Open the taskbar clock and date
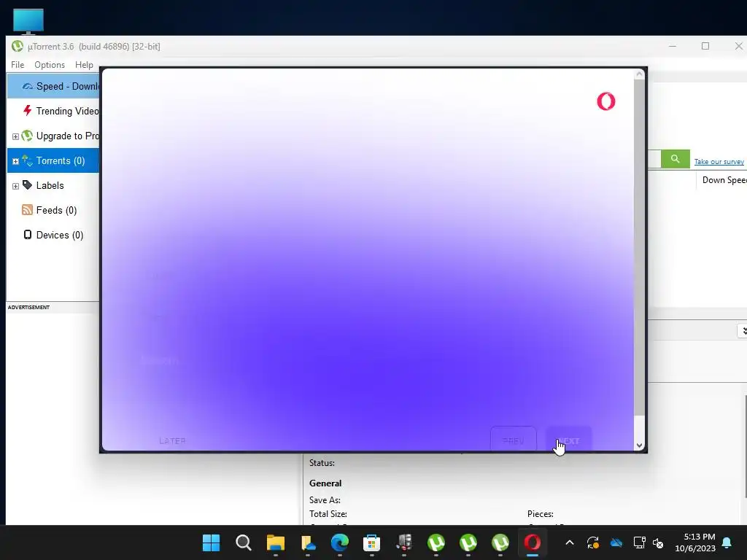 click(695, 542)
